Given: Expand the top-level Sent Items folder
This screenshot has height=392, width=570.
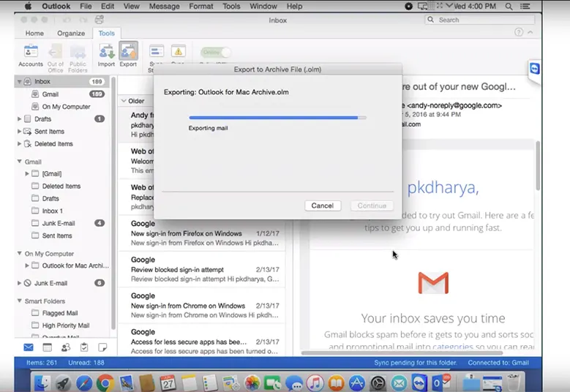Looking at the screenshot, I should point(19,131).
